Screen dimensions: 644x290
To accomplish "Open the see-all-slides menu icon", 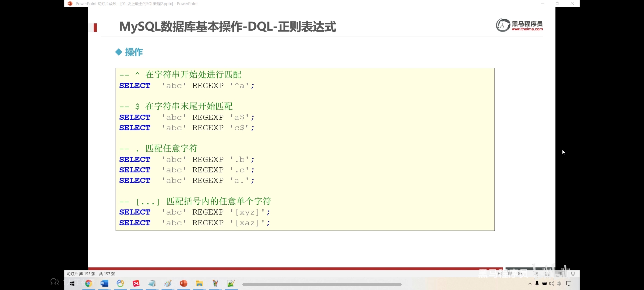I will (510, 274).
